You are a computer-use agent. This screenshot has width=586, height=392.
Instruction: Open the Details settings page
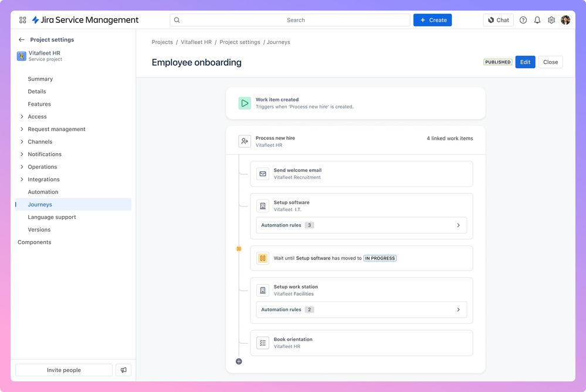coord(36,92)
